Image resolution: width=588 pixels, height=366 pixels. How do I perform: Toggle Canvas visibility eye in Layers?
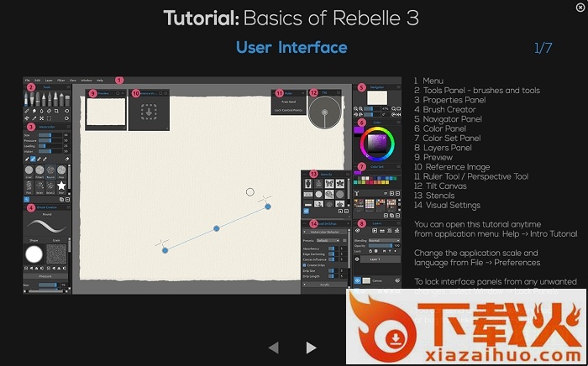pyautogui.click(x=357, y=280)
